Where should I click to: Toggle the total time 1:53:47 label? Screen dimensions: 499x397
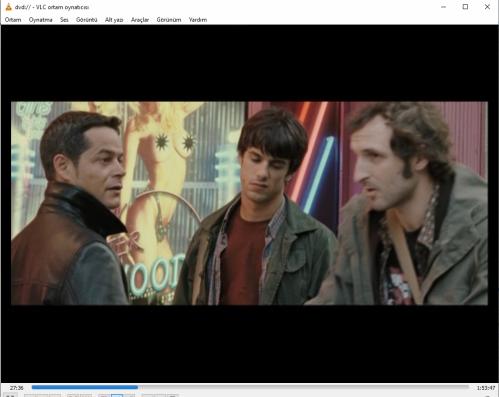point(485,388)
